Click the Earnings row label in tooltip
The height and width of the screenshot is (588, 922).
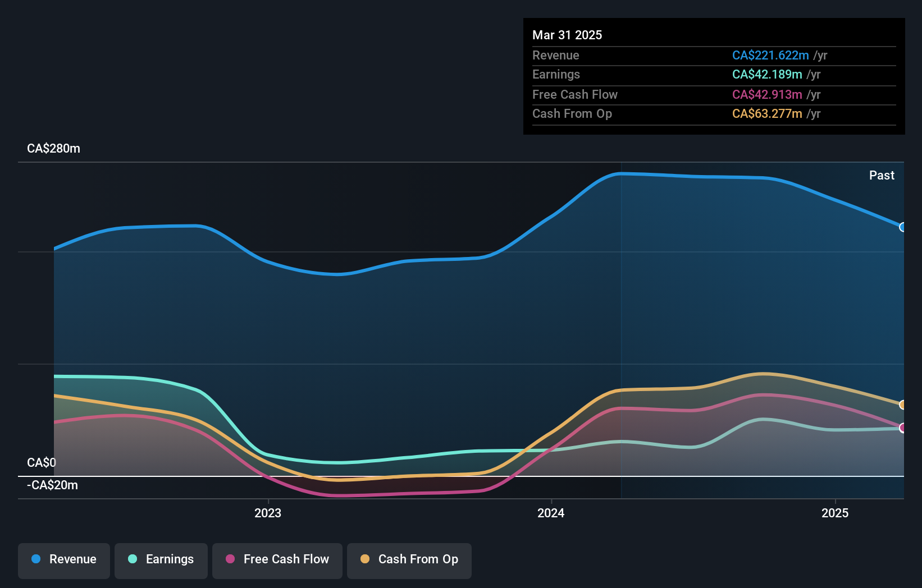(556, 74)
